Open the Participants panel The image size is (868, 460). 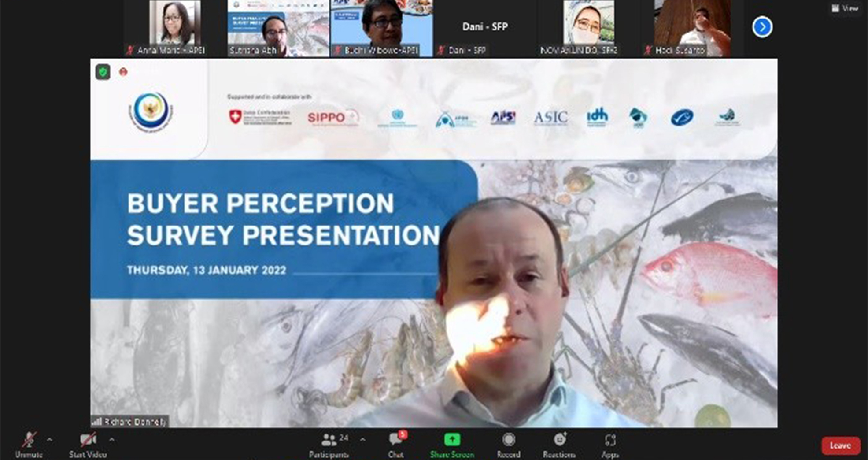pyautogui.click(x=329, y=440)
